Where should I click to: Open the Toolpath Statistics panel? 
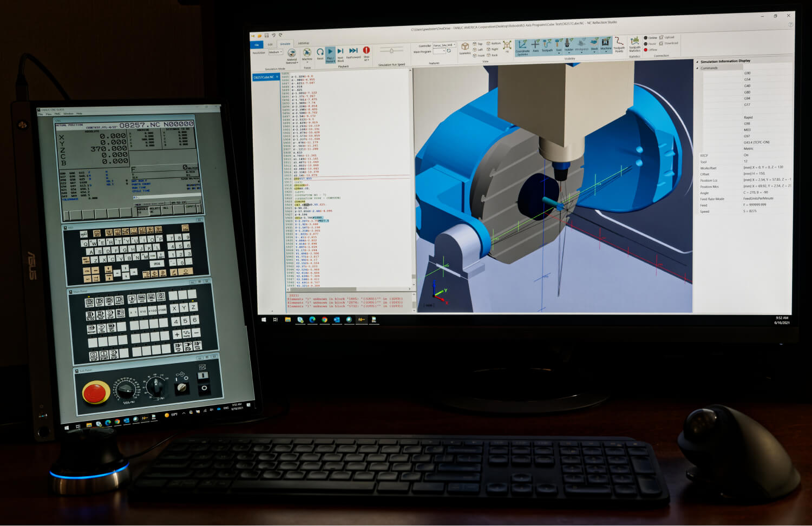(x=635, y=48)
